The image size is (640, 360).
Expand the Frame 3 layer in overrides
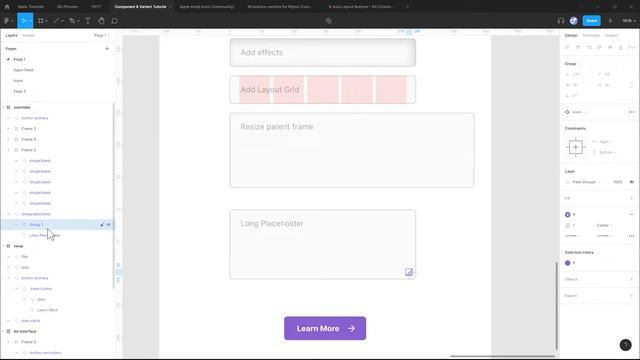[x=8, y=129]
